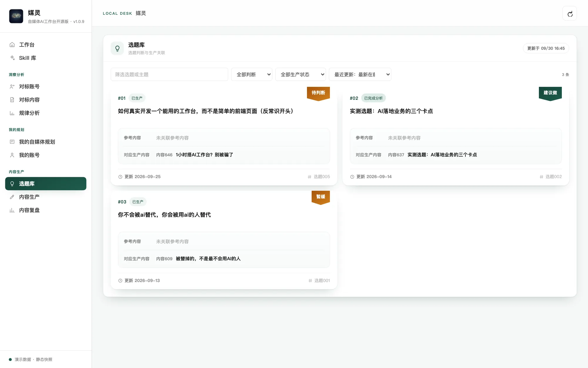
Task: Click the 待判断 ribbon badge
Action: (x=318, y=93)
